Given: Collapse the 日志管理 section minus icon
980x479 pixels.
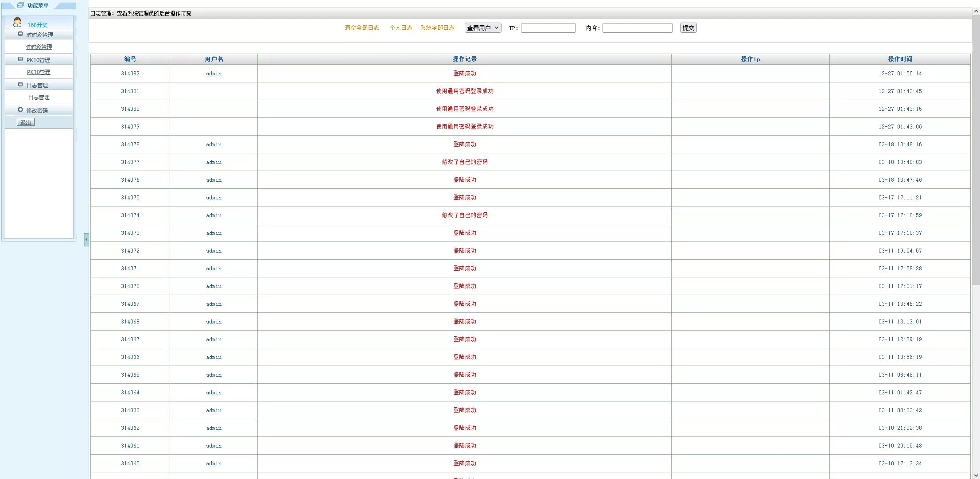Looking at the screenshot, I should point(20,85).
